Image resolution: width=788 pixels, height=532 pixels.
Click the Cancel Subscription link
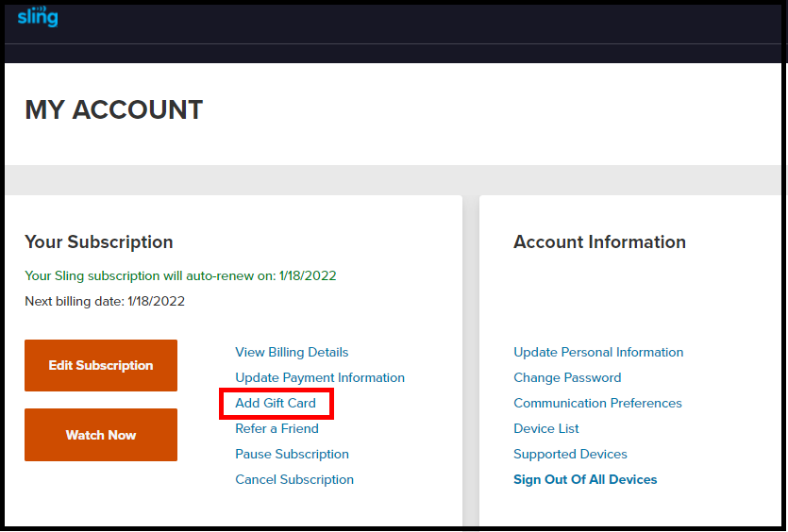coord(294,480)
